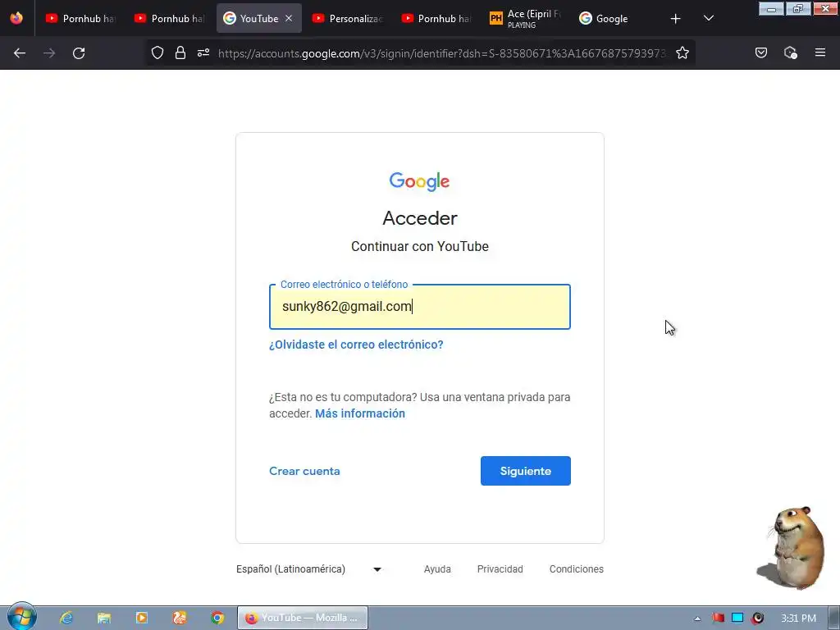Open the site permissions icon in the address bar
840x630 pixels.
point(203,52)
